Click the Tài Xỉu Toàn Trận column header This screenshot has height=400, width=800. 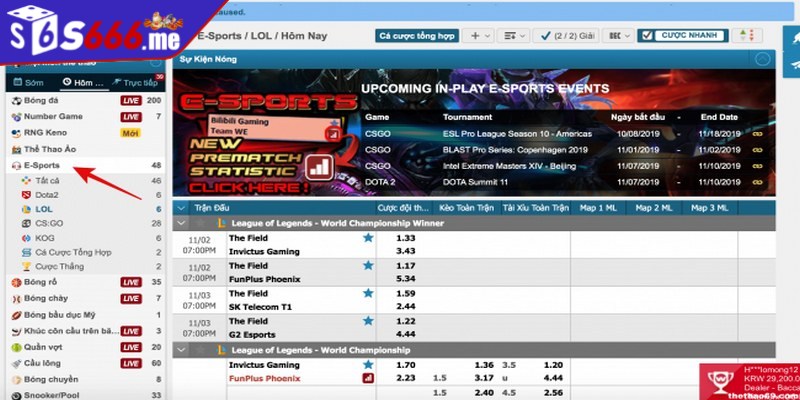click(x=535, y=208)
